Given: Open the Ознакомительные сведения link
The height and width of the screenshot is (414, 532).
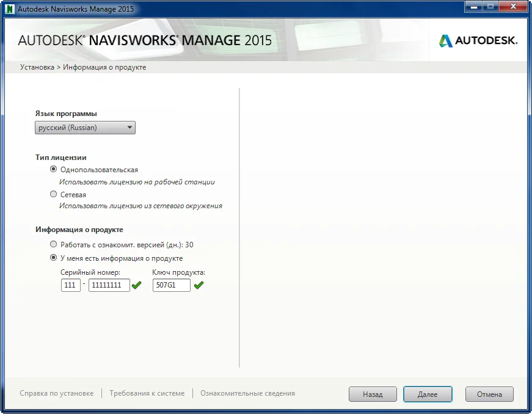Looking at the screenshot, I should 247,393.
